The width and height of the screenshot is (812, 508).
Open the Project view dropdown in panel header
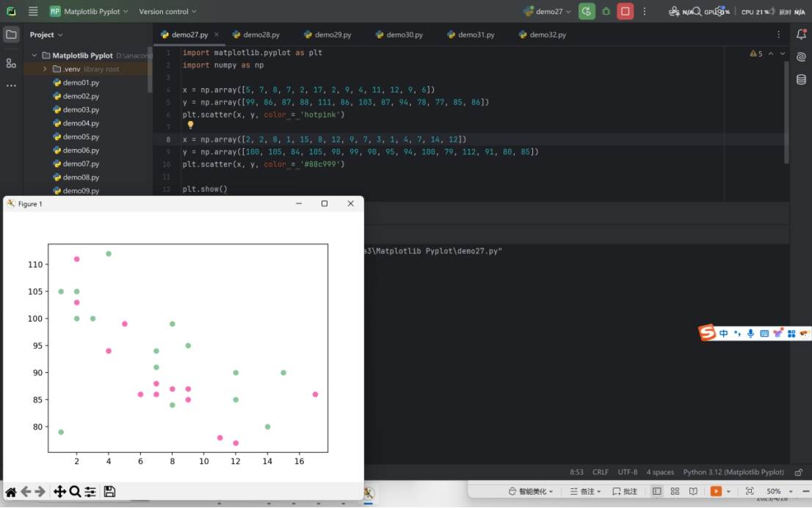pyautogui.click(x=46, y=35)
